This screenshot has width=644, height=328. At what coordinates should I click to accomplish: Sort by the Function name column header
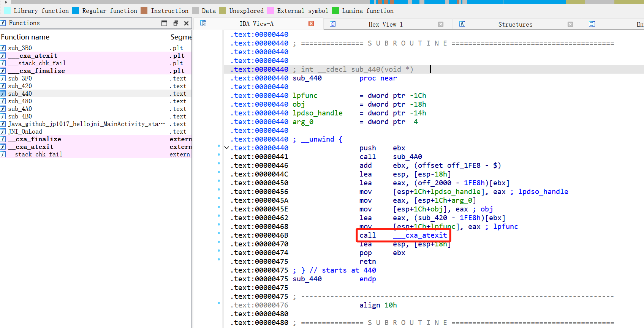pos(25,37)
